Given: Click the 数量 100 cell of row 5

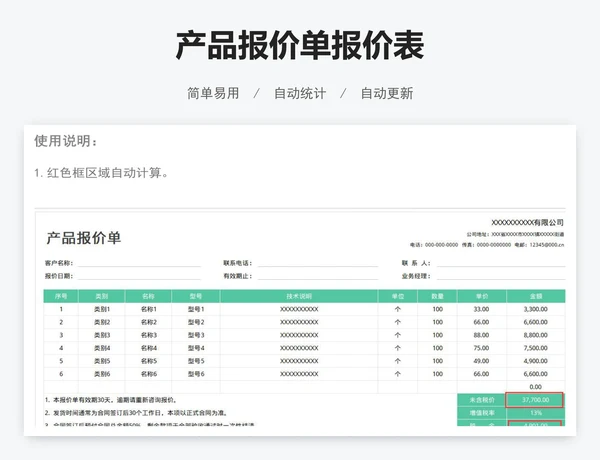Looking at the screenshot, I should (437, 361).
